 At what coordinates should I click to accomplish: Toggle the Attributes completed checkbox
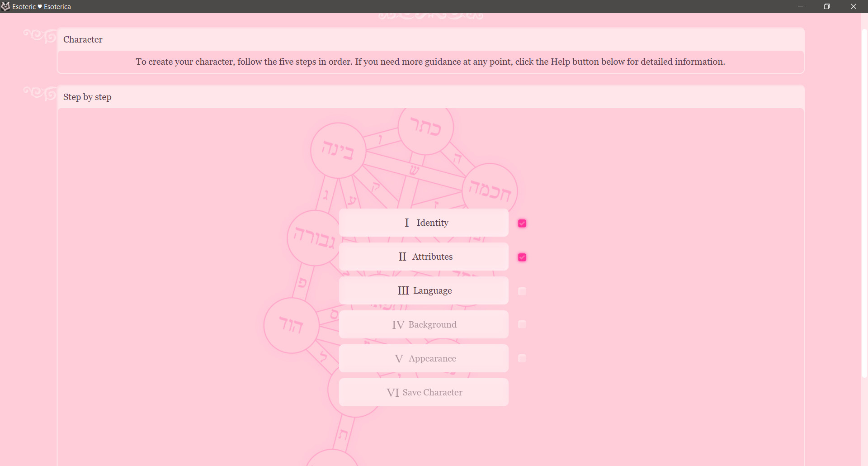(x=522, y=257)
